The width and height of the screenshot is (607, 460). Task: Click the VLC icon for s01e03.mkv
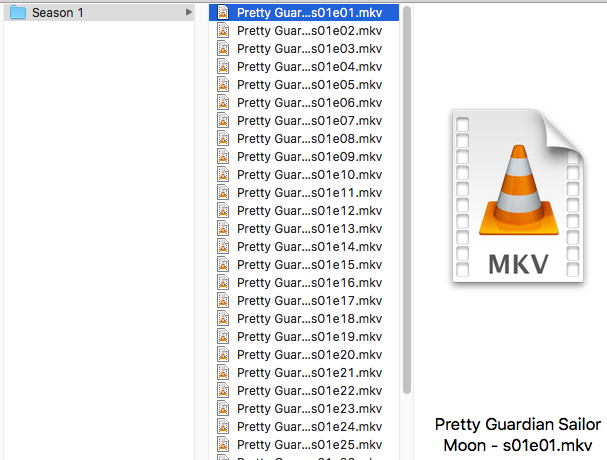223,48
